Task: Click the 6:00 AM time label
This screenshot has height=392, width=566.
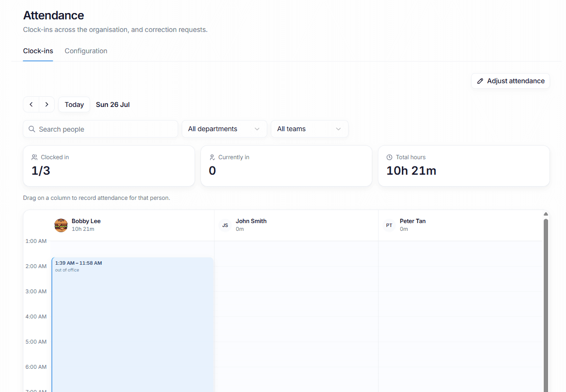Action: [36, 367]
